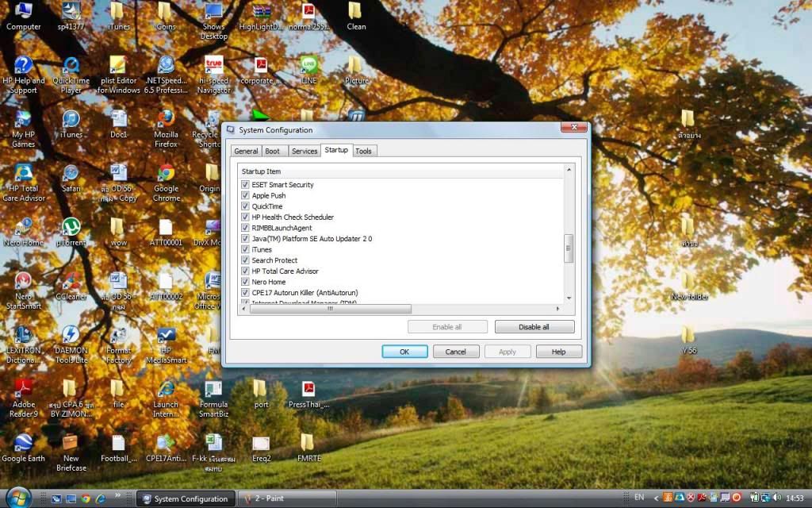Click scroll up arrow in startup list
Screen dimensions: 812x508
(569, 170)
